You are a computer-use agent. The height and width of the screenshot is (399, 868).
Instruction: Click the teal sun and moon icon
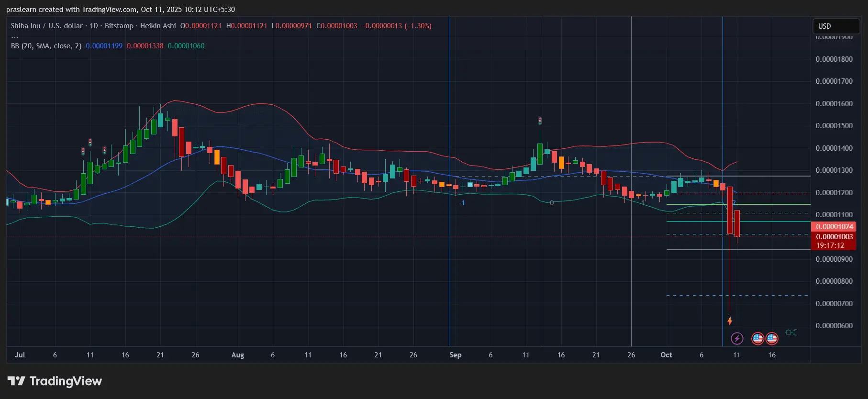pyautogui.click(x=791, y=332)
